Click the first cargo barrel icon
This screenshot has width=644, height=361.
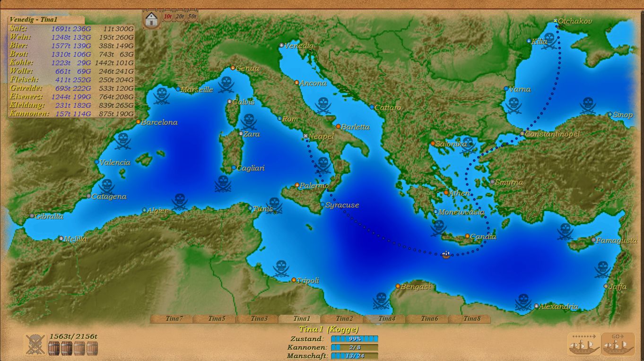54,348
